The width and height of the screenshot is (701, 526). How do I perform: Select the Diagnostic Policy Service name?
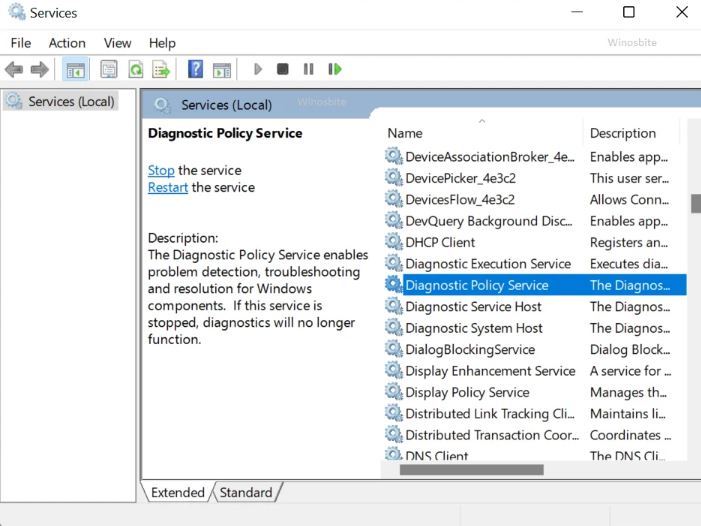tap(477, 285)
